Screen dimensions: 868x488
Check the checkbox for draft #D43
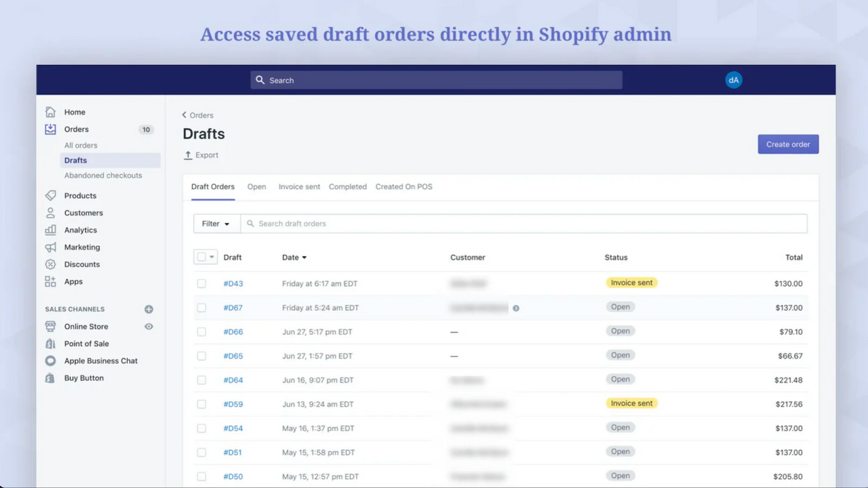[201, 283]
